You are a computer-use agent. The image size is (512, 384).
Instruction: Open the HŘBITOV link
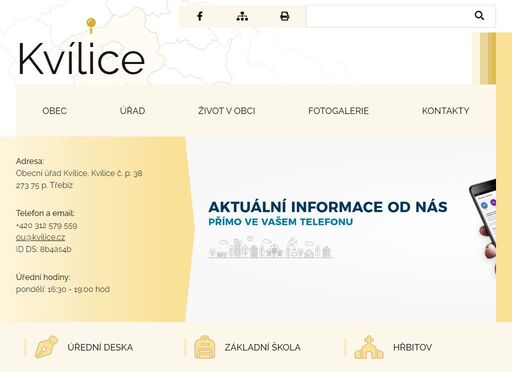[412, 347]
